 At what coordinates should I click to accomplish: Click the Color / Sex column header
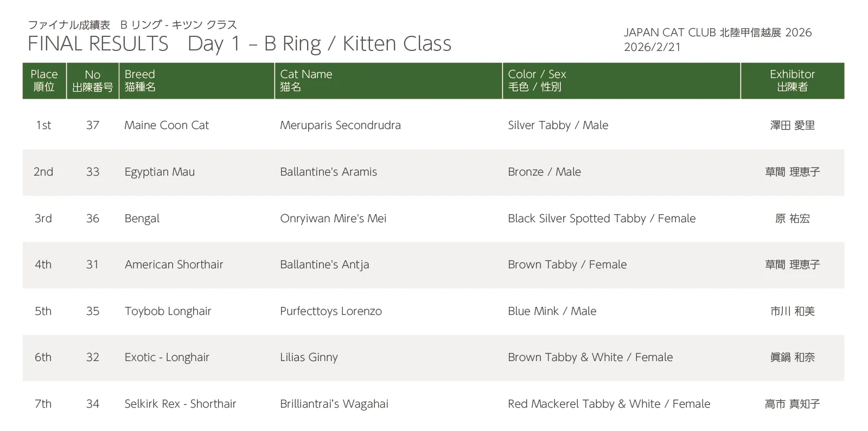537,80
